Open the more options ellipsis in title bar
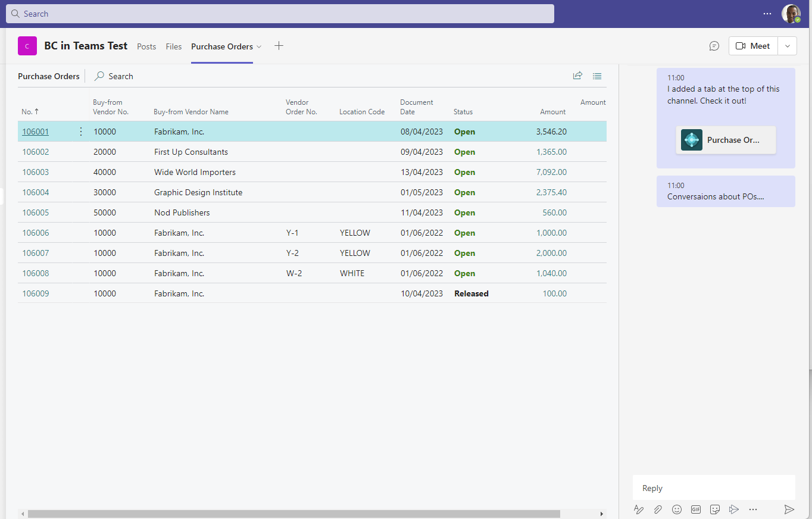The image size is (812, 519). 767,14
